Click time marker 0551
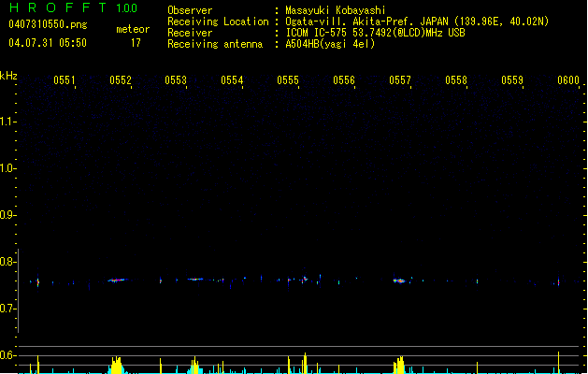 coord(65,80)
